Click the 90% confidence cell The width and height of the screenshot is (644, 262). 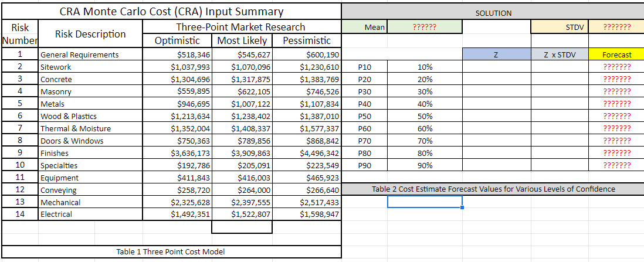(x=425, y=165)
